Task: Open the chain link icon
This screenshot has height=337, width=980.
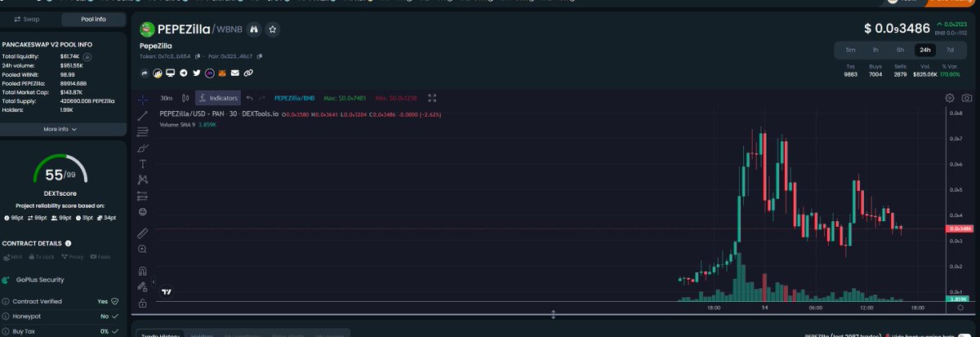Action: (x=248, y=73)
